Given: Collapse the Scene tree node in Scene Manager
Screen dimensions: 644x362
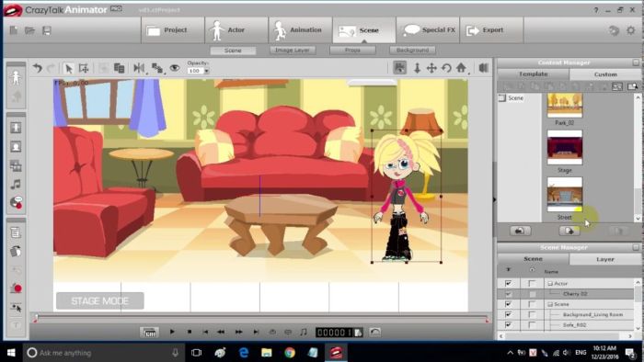Looking at the screenshot, I should click(x=550, y=305).
